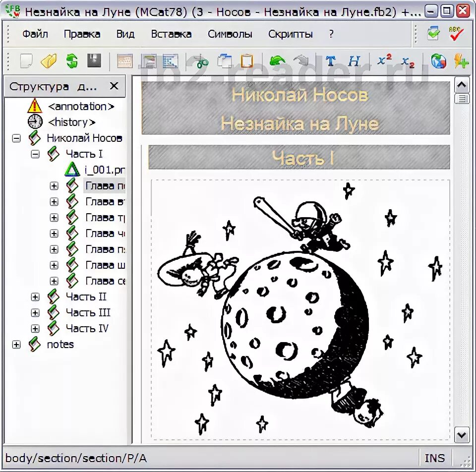Expand the Часть II node
The image size is (476, 472).
tap(35, 297)
